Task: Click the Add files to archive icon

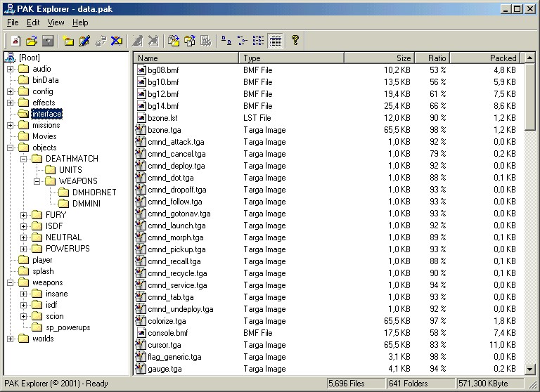Action: coord(174,41)
